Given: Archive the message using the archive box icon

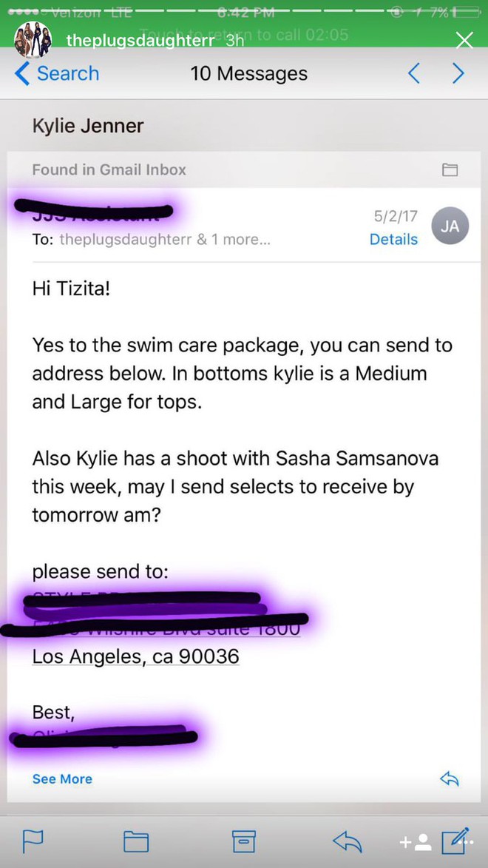Looking at the screenshot, I should click(x=244, y=841).
